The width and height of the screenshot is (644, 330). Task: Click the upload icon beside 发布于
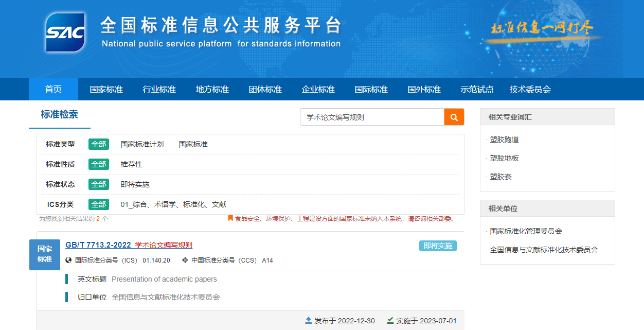pyautogui.click(x=309, y=320)
